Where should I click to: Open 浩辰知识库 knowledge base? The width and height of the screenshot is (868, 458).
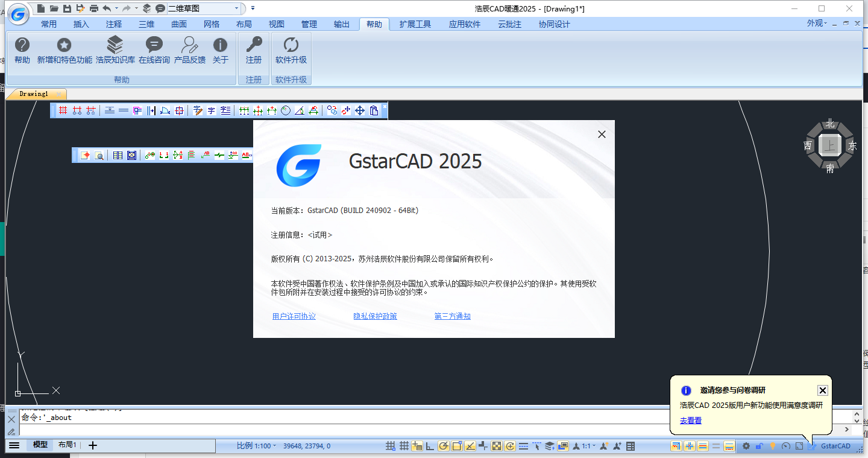click(115, 50)
